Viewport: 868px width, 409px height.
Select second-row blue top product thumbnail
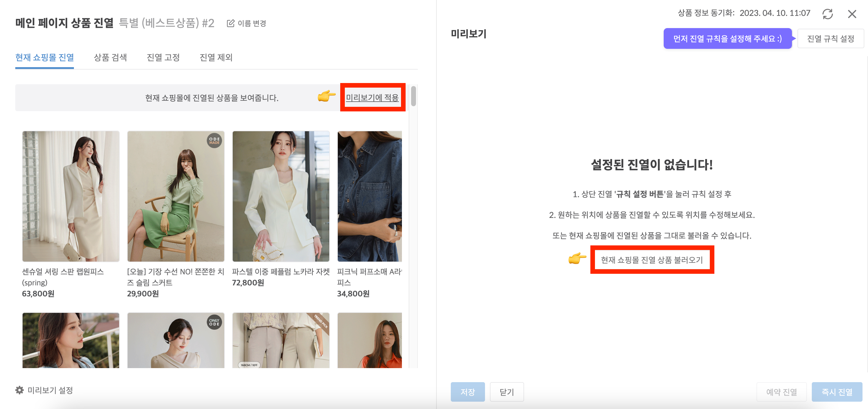[71, 340]
